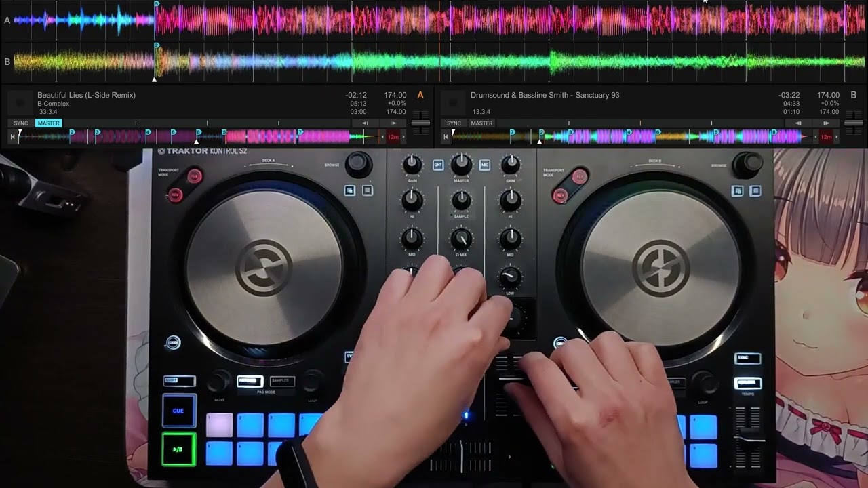Click beat position 33.3.4 on Deck A

point(48,112)
